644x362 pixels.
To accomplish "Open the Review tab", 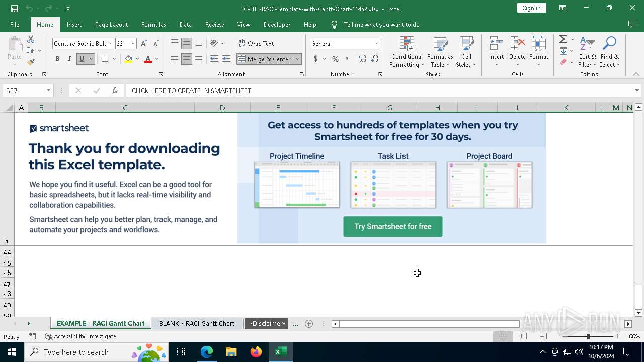I will [x=214, y=24].
